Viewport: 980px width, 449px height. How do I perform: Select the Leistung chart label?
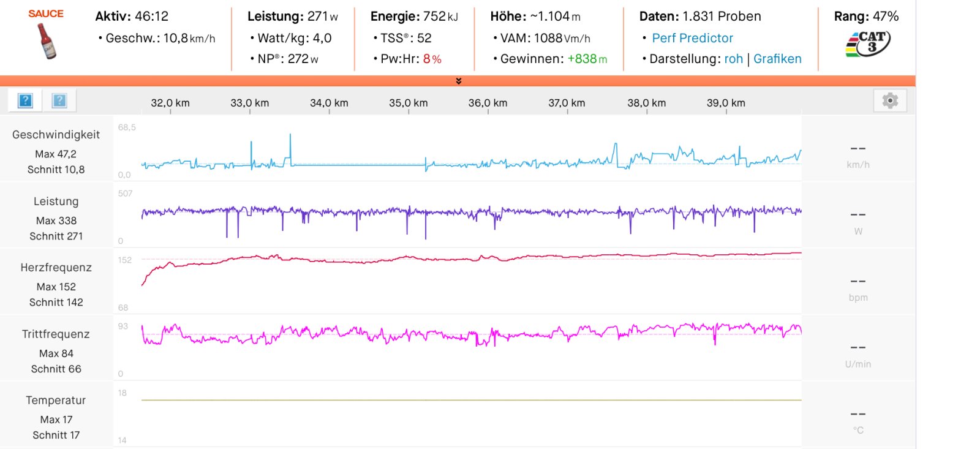(56, 202)
